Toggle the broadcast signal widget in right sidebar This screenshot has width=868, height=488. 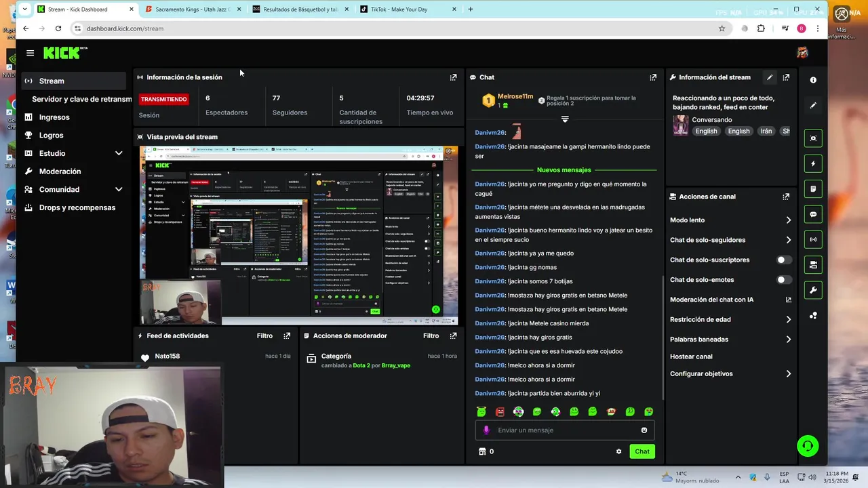tap(813, 239)
